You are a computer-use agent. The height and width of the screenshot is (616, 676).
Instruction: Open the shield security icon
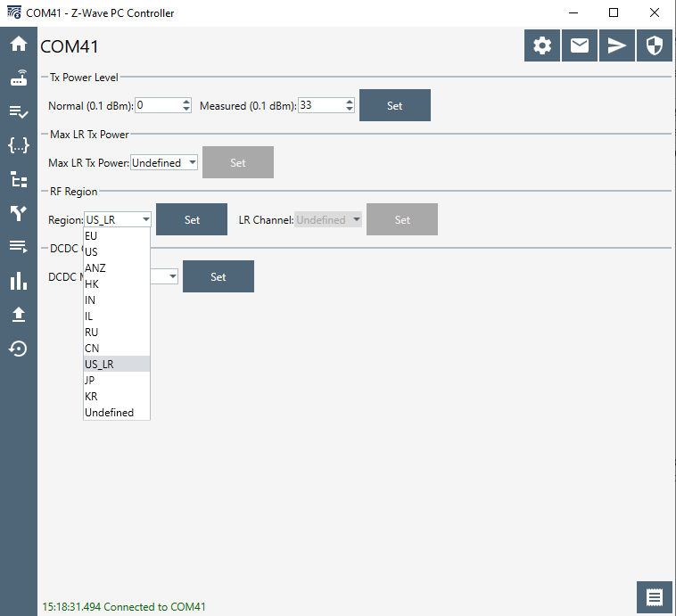point(655,45)
